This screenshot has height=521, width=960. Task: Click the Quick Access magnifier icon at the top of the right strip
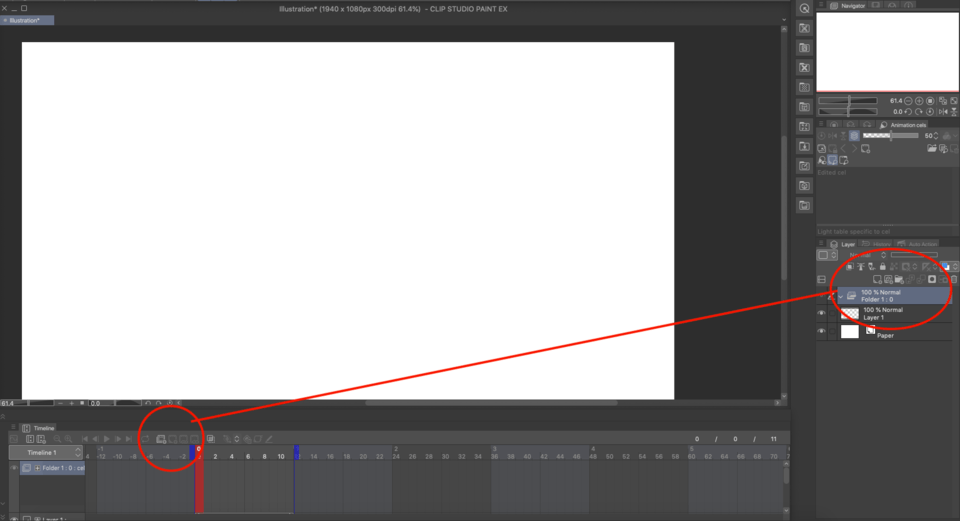click(804, 9)
